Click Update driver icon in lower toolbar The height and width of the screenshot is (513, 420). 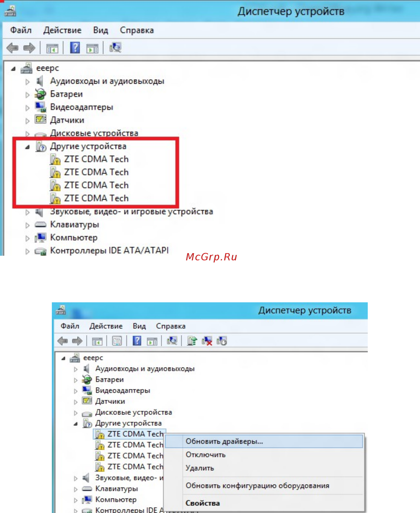point(192,341)
